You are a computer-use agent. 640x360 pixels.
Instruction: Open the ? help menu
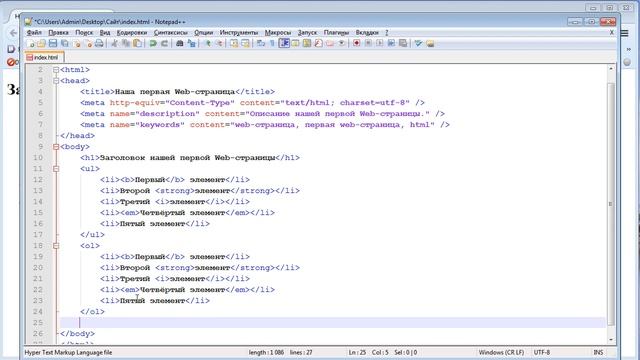point(387,32)
